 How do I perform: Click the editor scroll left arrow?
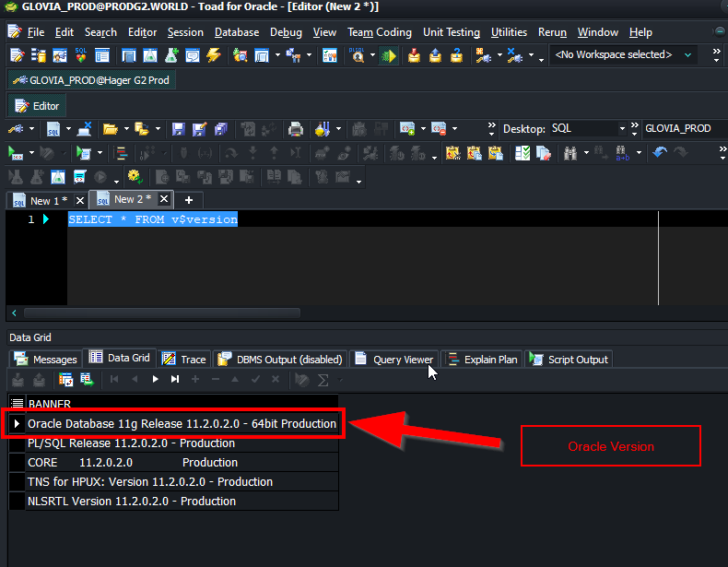coord(14,313)
